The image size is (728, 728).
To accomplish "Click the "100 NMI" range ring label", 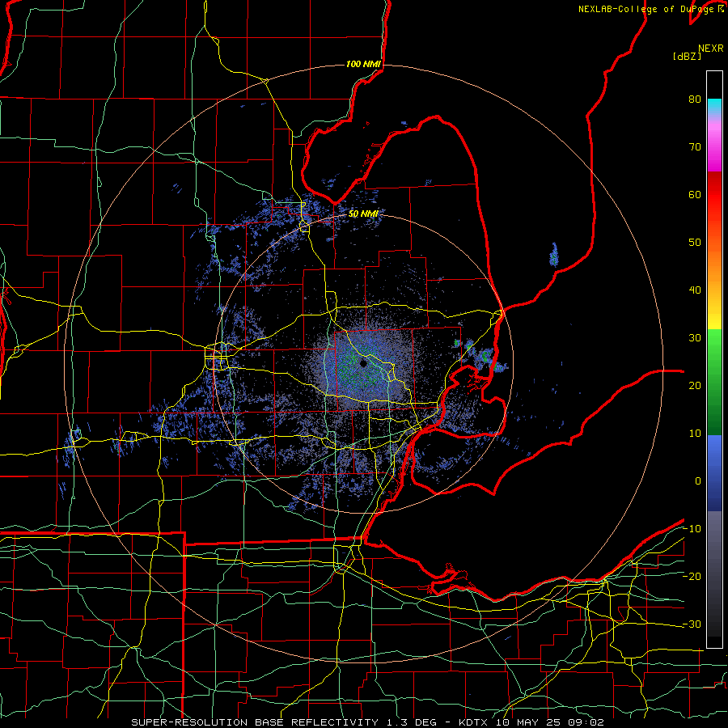I will [x=362, y=64].
